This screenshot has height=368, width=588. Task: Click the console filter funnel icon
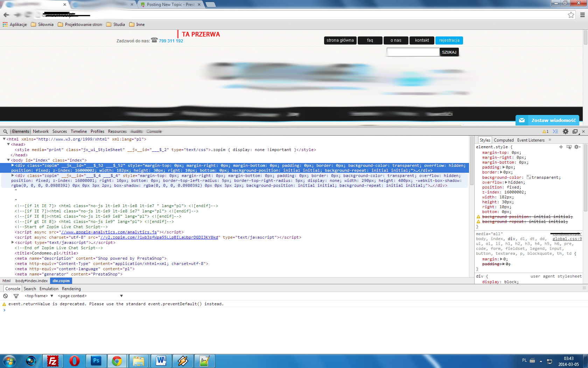[16, 296]
